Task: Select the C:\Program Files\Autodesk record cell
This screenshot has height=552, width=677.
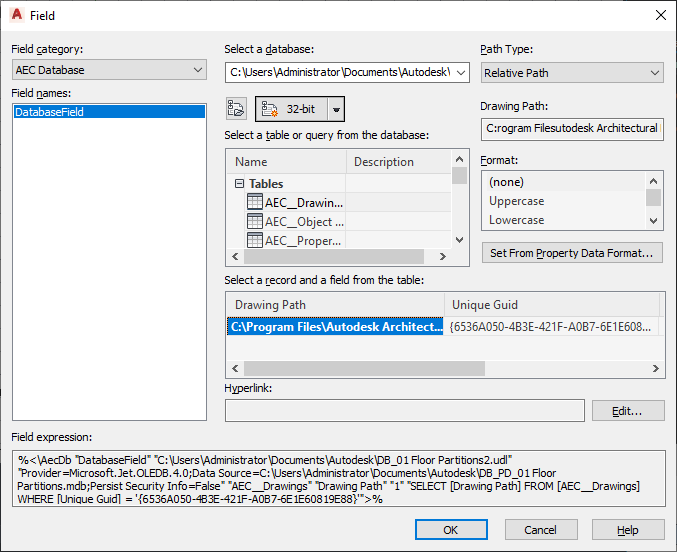Action: (x=335, y=327)
